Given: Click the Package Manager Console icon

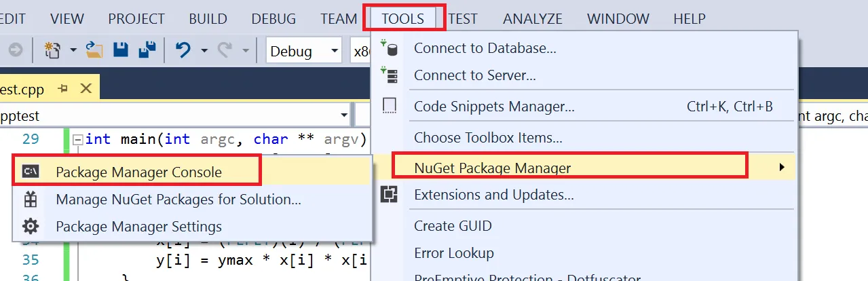Looking at the screenshot, I should click(x=31, y=172).
